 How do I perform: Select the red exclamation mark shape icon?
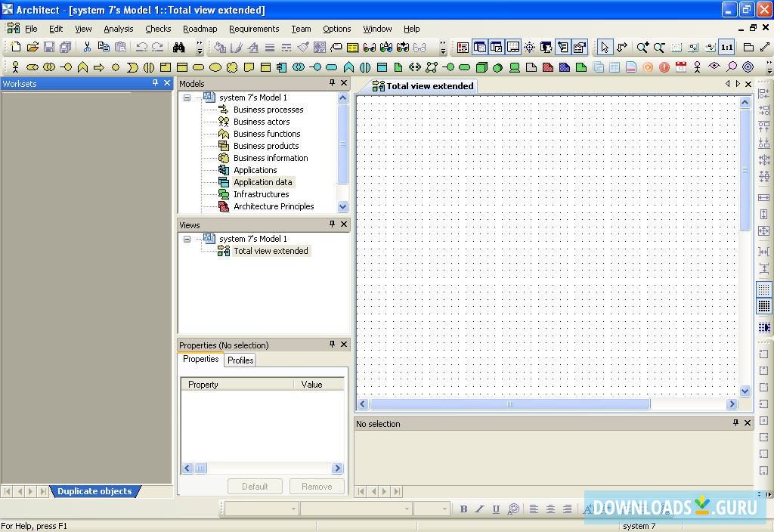664,67
